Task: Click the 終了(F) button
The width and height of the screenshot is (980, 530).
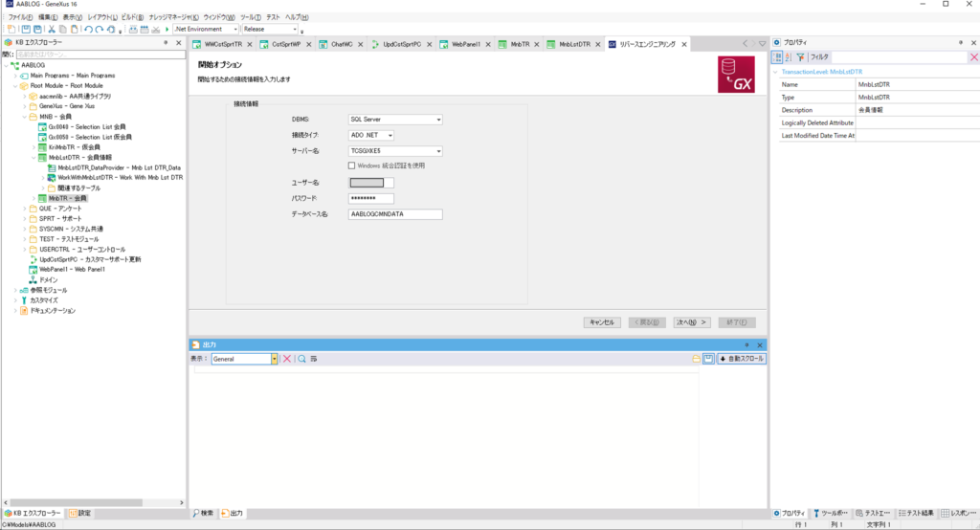Action: (x=737, y=322)
